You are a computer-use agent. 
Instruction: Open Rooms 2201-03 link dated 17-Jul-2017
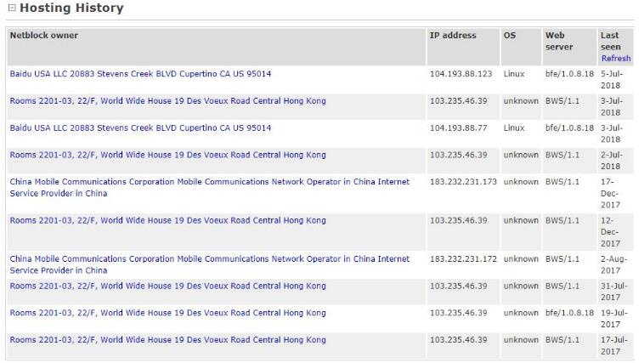click(x=167, y=341)
